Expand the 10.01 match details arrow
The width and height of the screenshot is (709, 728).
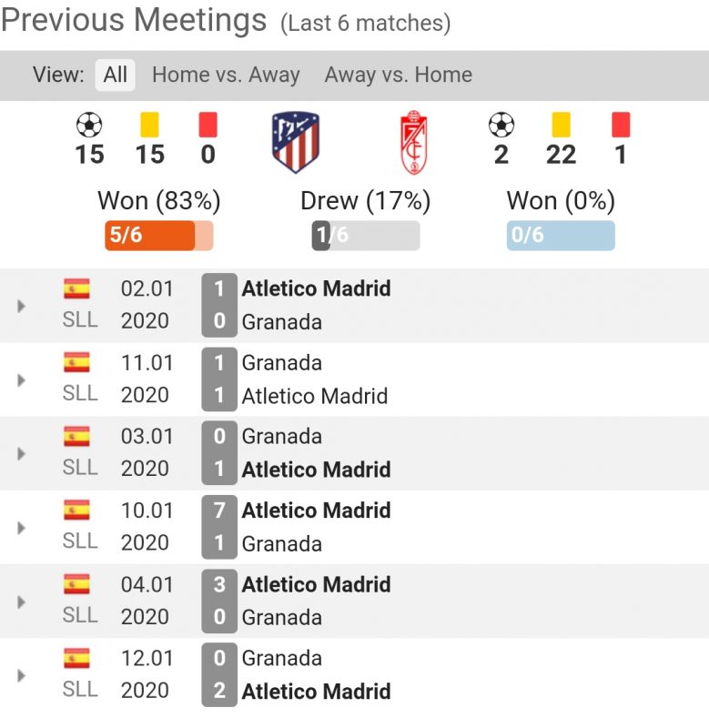[x=22, y=528]
